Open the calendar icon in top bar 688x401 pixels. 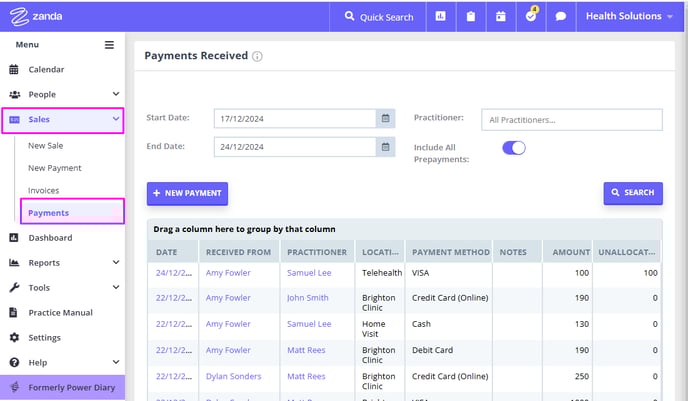coord(501,17)
